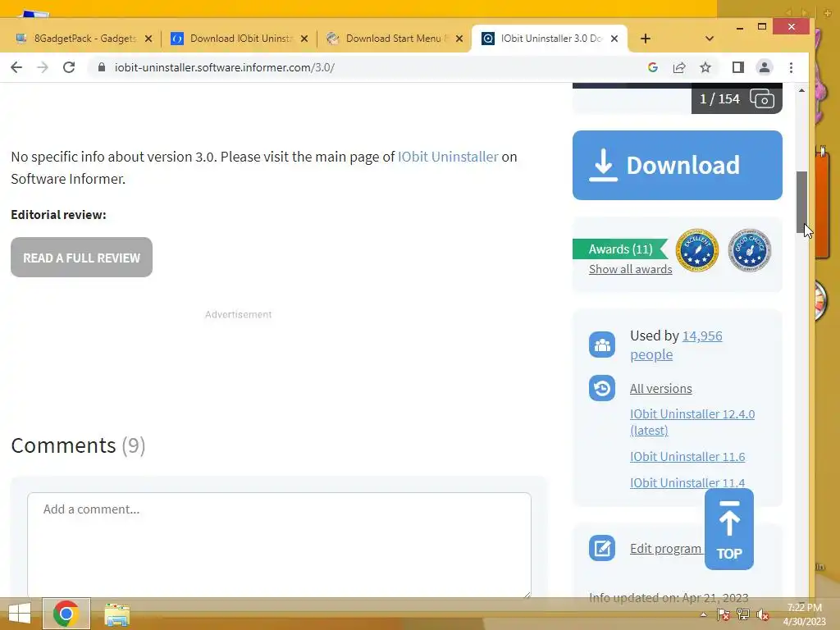Click the Comments (9) heading

pyautogui.click(x=78, y=445)
